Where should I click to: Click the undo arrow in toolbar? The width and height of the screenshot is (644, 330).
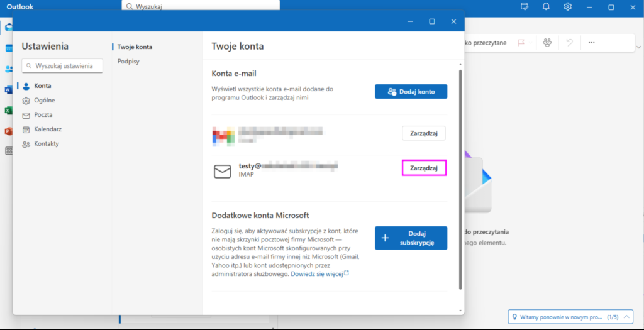570,43
